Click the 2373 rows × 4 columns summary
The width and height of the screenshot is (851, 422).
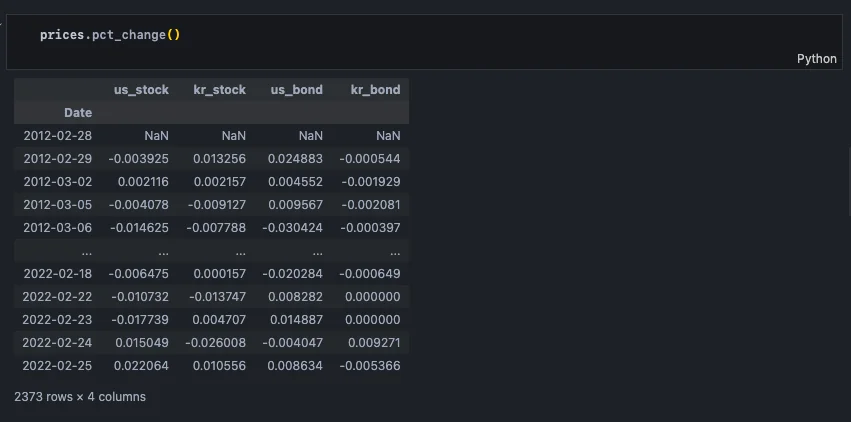click(x=80, y=397)
